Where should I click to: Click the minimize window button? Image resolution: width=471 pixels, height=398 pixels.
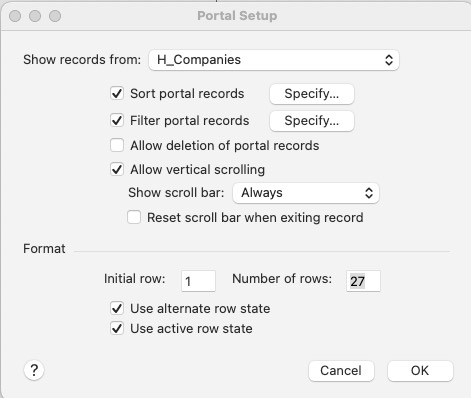coord(35,16)
